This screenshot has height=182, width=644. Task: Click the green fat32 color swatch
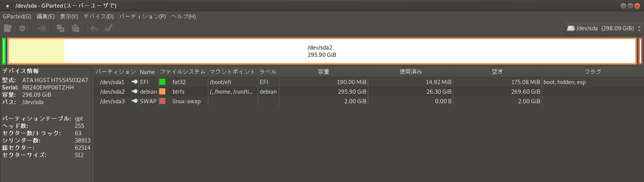162,82
